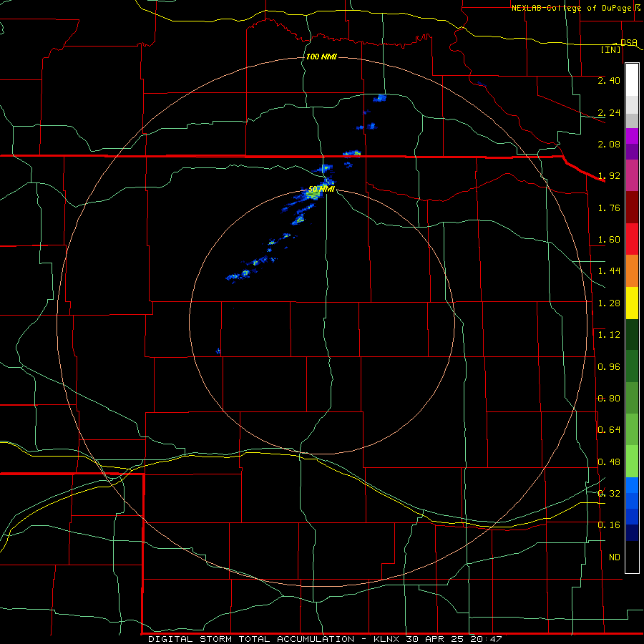Click the black ND legend swatch
The width and height of the screenshot is (644, 644).
pyautogui.click(x=632, y=557)
